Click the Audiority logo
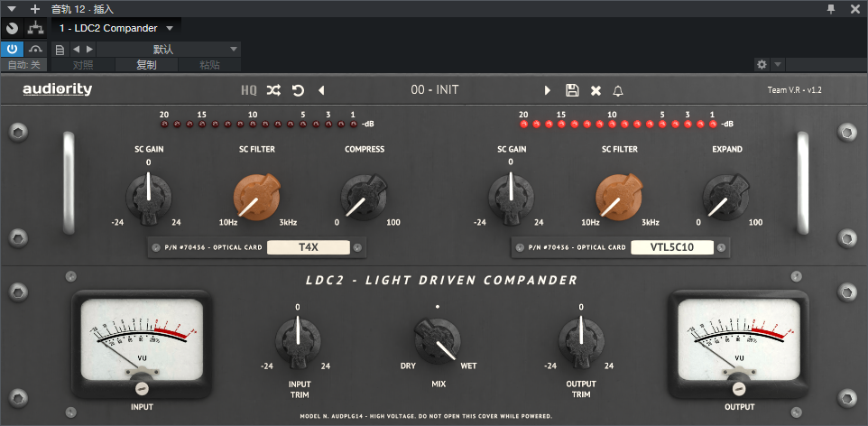The height and width of the screenshot is (426, 868). (58, 89)
